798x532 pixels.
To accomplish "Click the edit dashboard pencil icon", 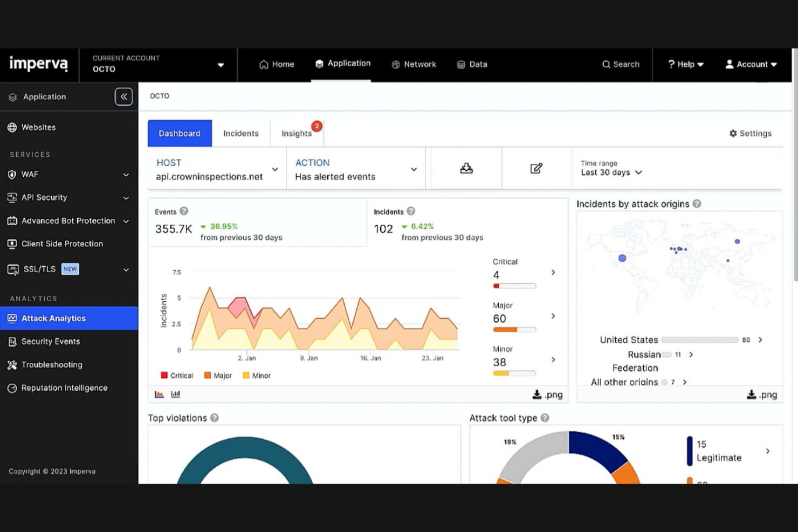I will click(536, 168).
